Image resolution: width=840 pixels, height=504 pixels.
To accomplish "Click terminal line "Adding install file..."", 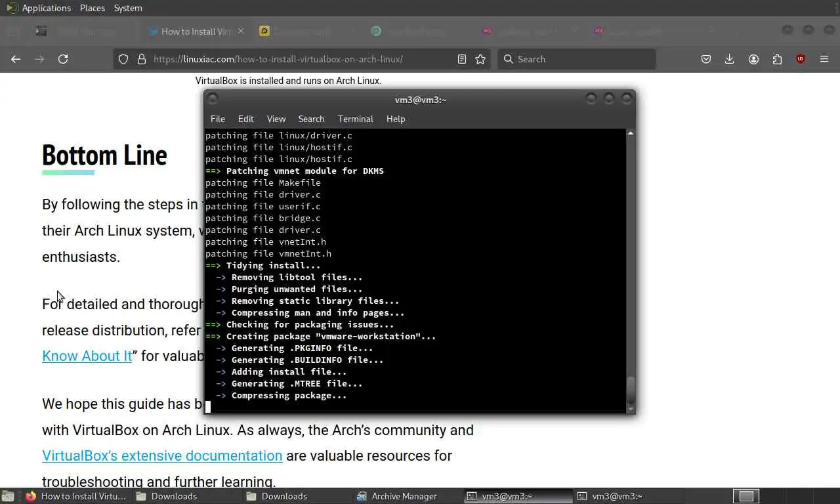I will pyautogui.click(x=289, y=371).
